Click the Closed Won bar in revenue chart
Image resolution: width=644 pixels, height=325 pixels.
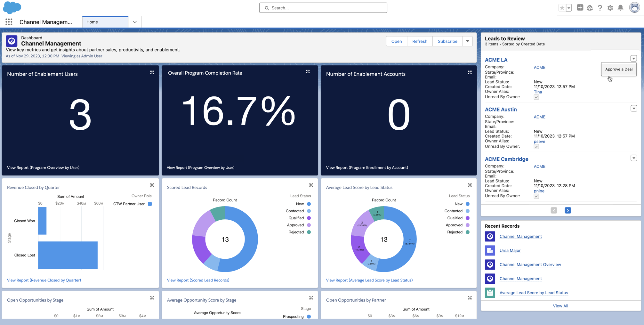pyautogui.click(x=42, y=221)
